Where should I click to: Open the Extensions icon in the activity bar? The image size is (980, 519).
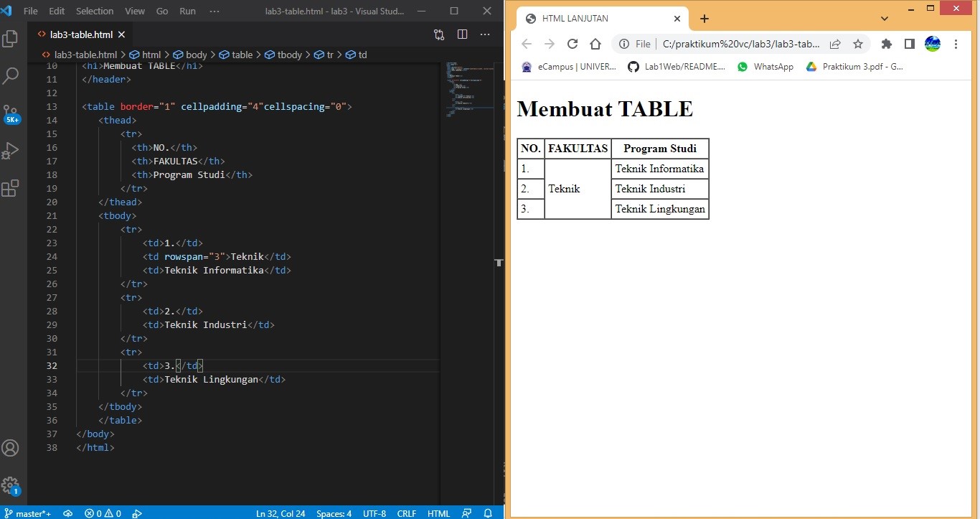point(11,187)
